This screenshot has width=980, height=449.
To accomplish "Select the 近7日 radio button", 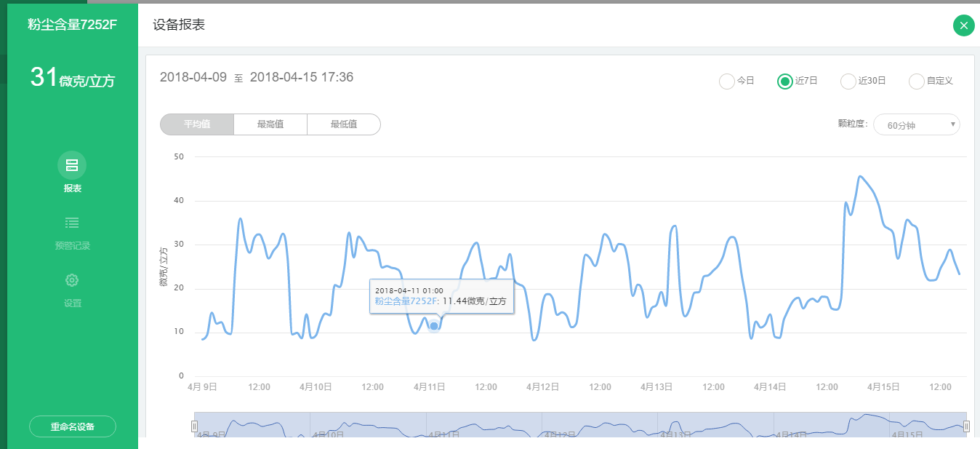I will [784, 82].
